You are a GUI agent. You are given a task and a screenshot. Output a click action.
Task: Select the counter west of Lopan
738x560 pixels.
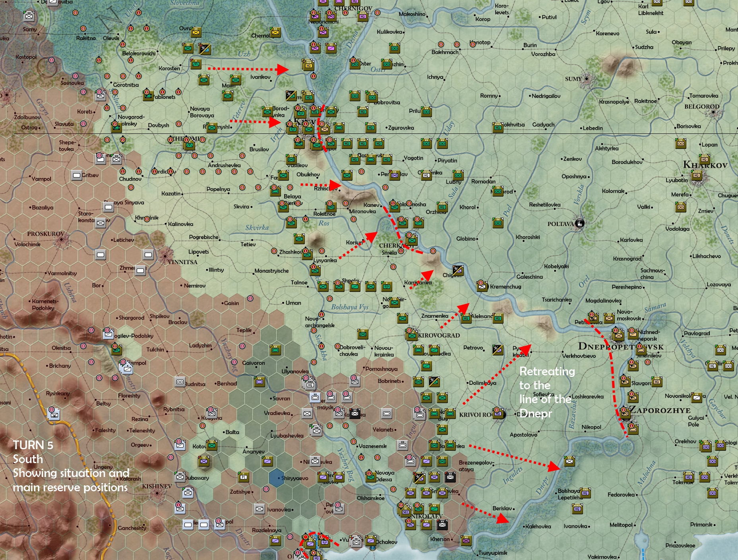coord(681,143)
